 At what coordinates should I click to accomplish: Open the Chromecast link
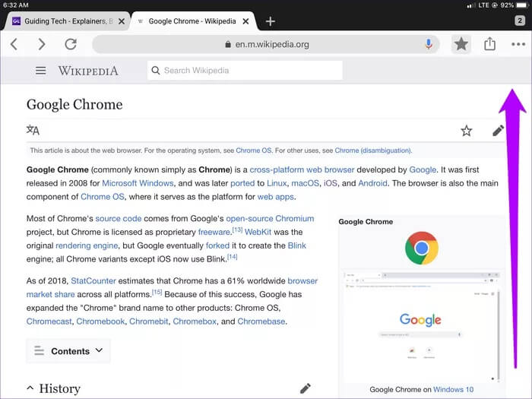pos(49,321)
